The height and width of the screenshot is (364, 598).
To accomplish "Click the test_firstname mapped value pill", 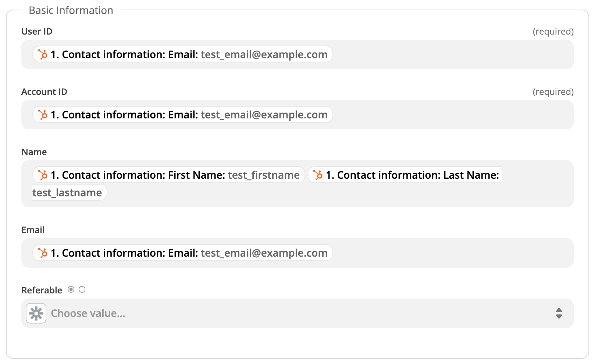I will click(263, 175).
